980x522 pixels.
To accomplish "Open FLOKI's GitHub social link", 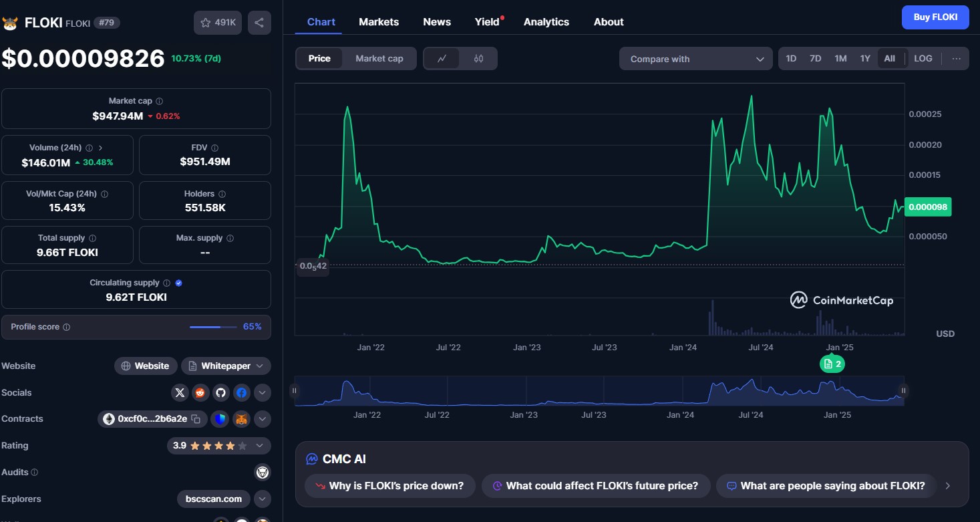I will pyautogui.click(x=221, y=392).
